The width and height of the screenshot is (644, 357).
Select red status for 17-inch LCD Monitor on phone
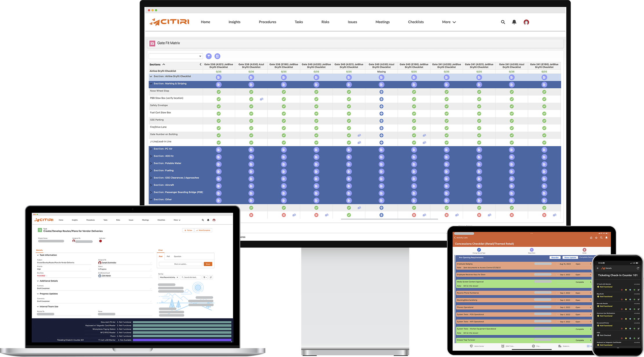pyautogui.click(x=622, y=290)
